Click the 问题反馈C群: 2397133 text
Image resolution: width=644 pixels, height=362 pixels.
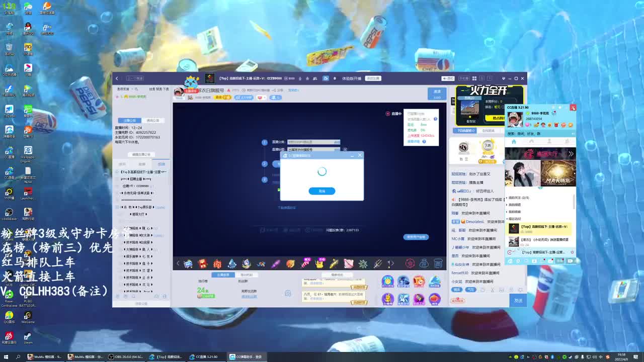(x=342, y=230)
